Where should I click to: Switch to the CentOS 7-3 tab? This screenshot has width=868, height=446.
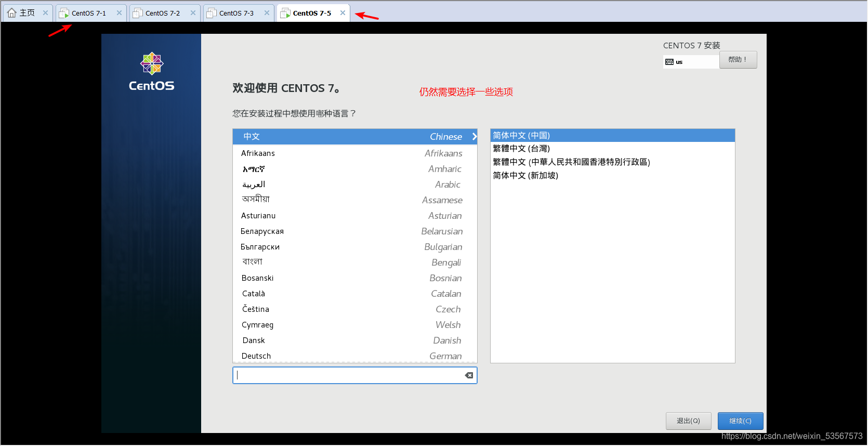point(238,13)
